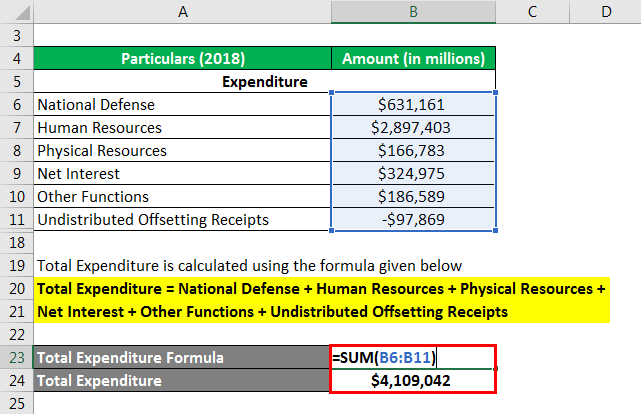Viewport: 641px width, 414px height.
Task: Click the select-all corner triangle
Action: [21, 12]
